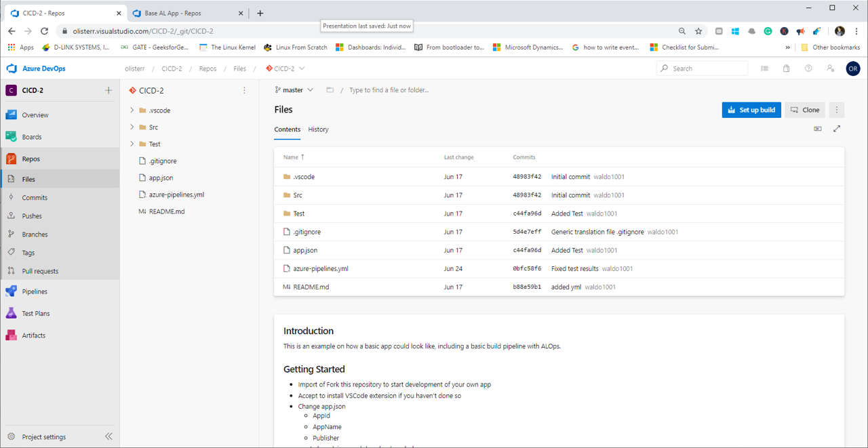Open the app.json row in the file list
868x448 pixels.
(559, 251)
